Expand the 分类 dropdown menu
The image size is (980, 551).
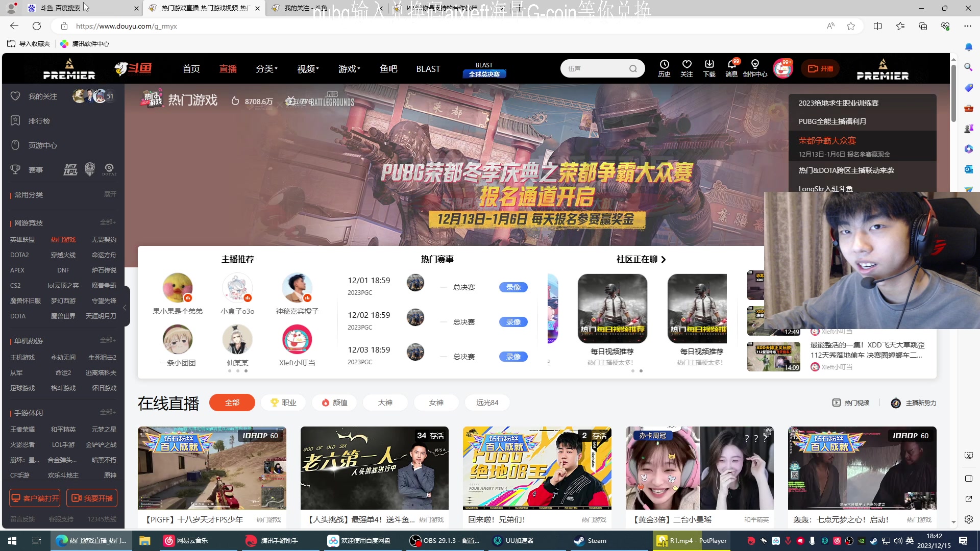point(266,69)
